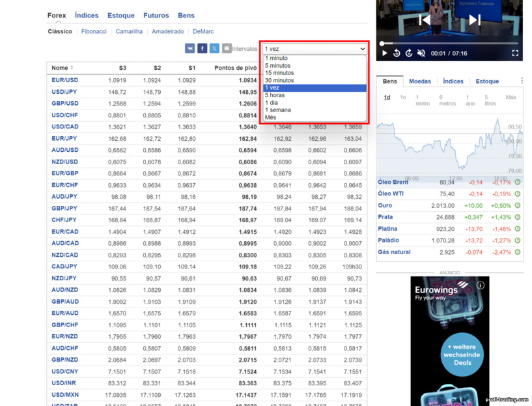Open Óleo Brent commodity link
The width and height of the screenshot is (532, 406).
(x=393, y=182)
